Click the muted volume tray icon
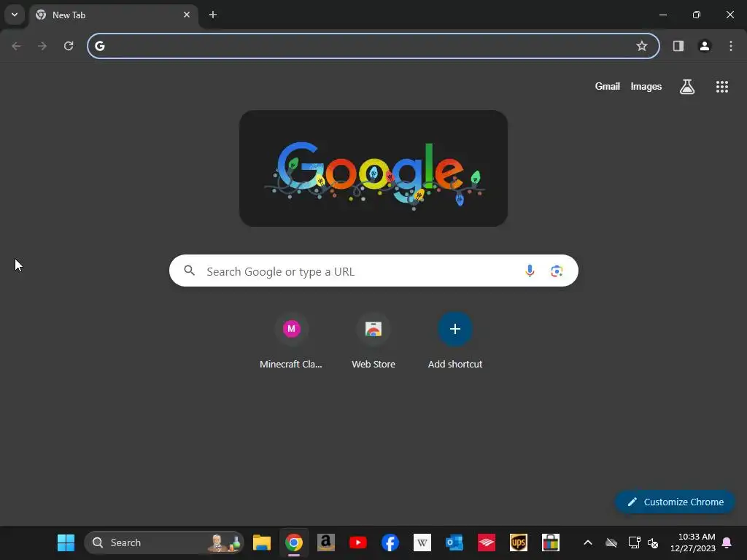 point(653,542)
